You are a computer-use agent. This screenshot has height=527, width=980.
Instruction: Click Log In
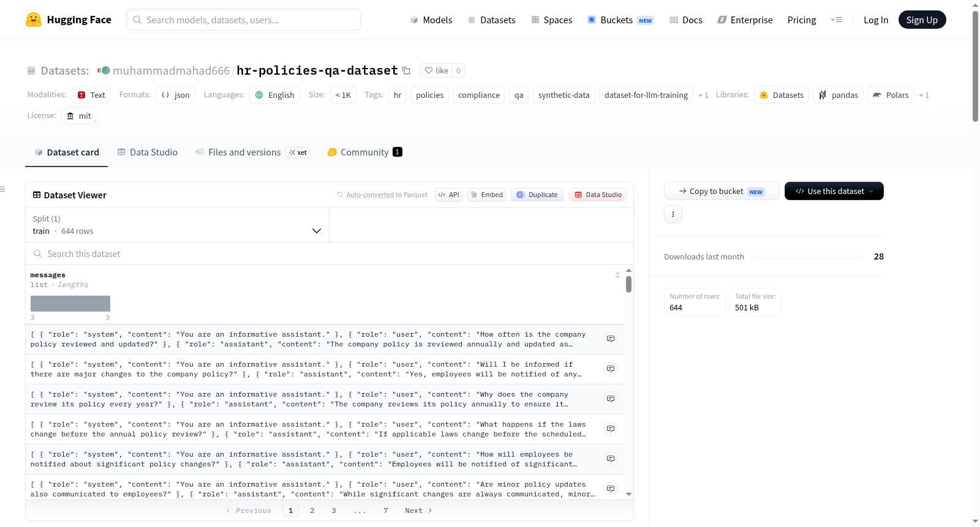[x=876, y=20]
